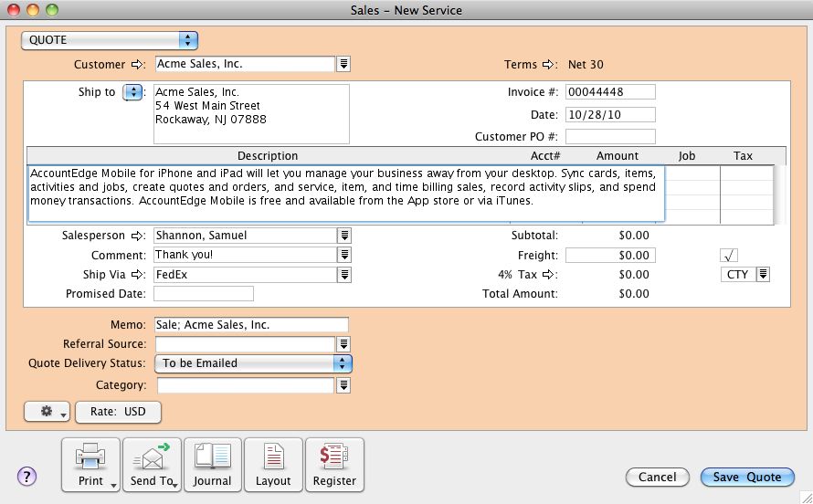This screenshot has width=813, height=504.
Task: Click the first Job column cell
Action: pyautogui.click(x=692, y=173)
